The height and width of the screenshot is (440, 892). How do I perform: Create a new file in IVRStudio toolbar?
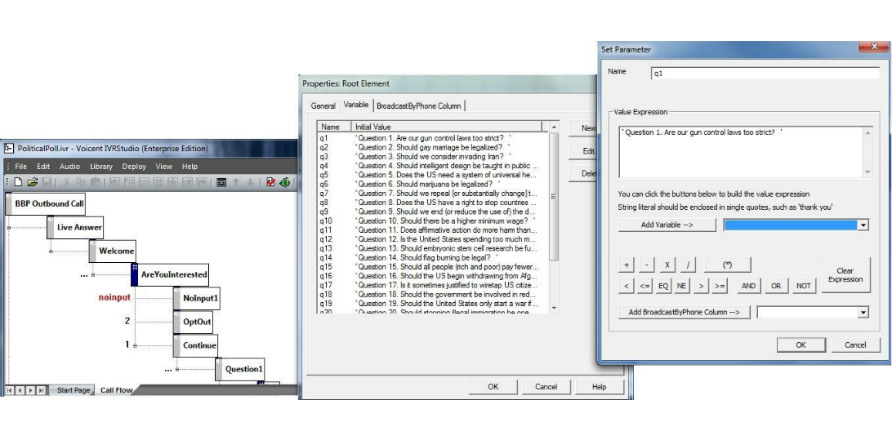click(x=18, y=182)
